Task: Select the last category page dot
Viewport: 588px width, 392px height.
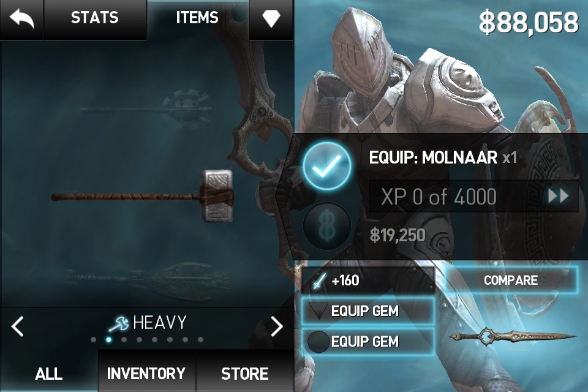Action: [x=201, y=340]
